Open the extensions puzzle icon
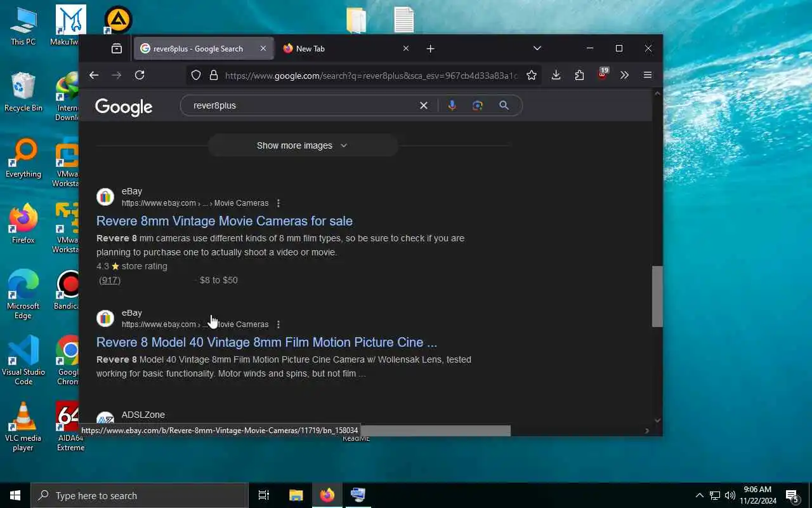This screenshot has height=508, width=812. pos(579,75)
